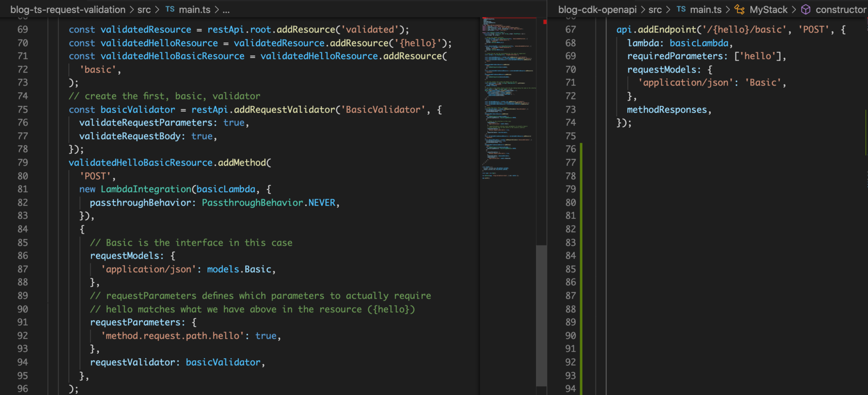868x395 pixels.
Task: Click 'lambda' property in right editor
Action: tap(643, 43)
